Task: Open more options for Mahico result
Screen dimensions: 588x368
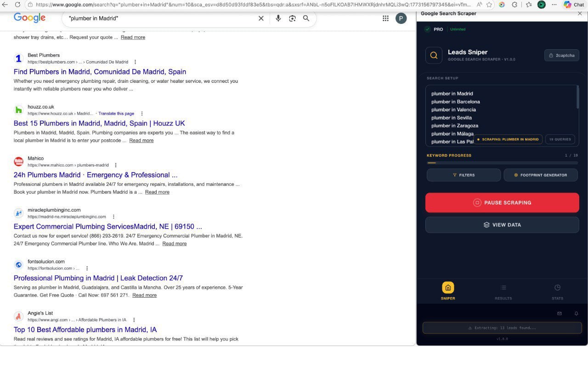Action: 116,165
